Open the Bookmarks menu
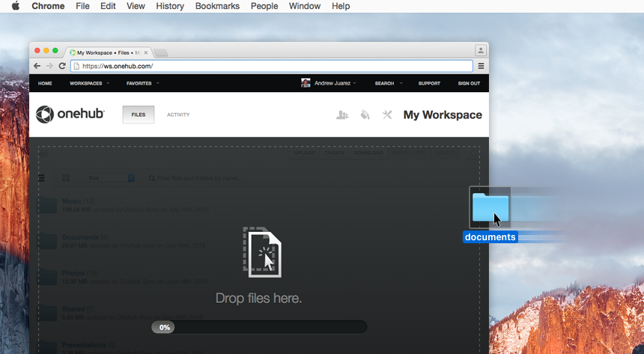Viewport: 644px width, 354px height. [217, 6]
